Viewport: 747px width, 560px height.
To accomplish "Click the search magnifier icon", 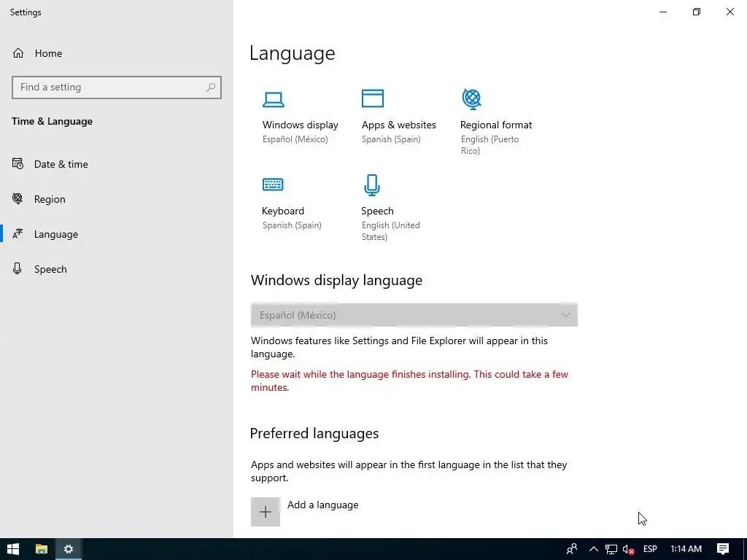I will pos(211,87).
